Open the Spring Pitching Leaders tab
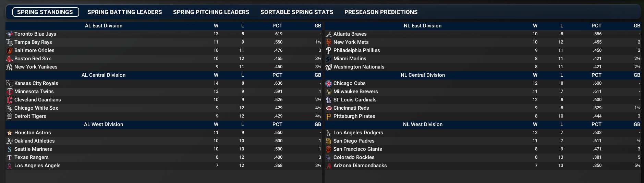Viewport: 644px width, 183px height. click(x=211, y=12)
